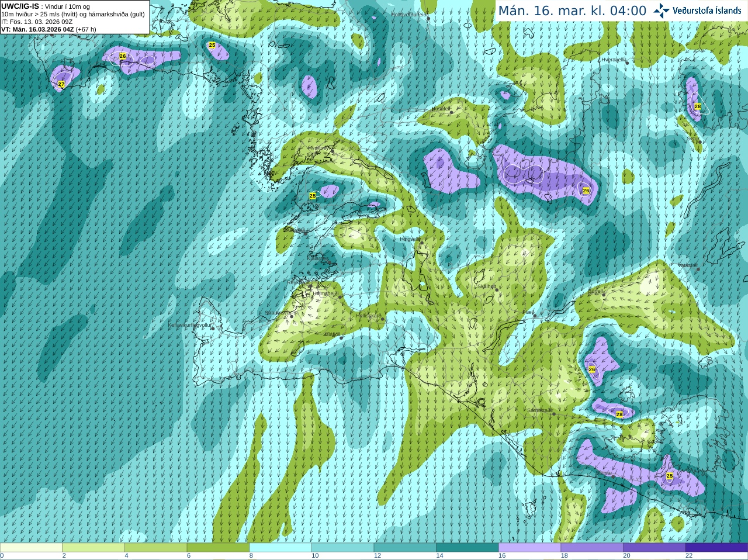Click the Sámsstaðir station label
This screenshot has width=748, height=560.
point(539,410)
